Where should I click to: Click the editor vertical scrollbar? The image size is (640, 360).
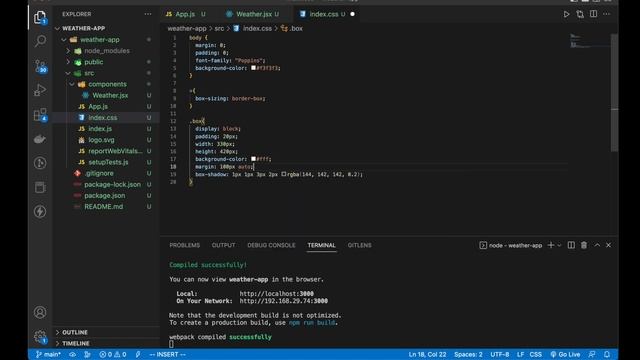click(614, 93)
